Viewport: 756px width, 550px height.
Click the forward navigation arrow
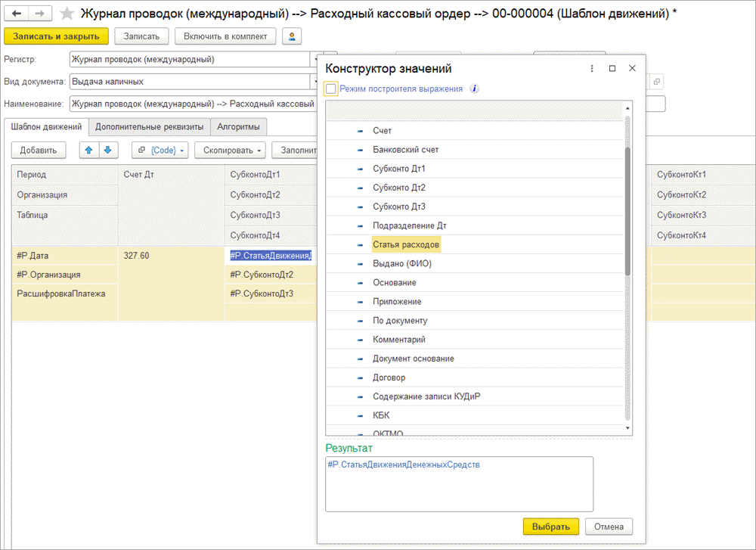[x=40, y=13]
